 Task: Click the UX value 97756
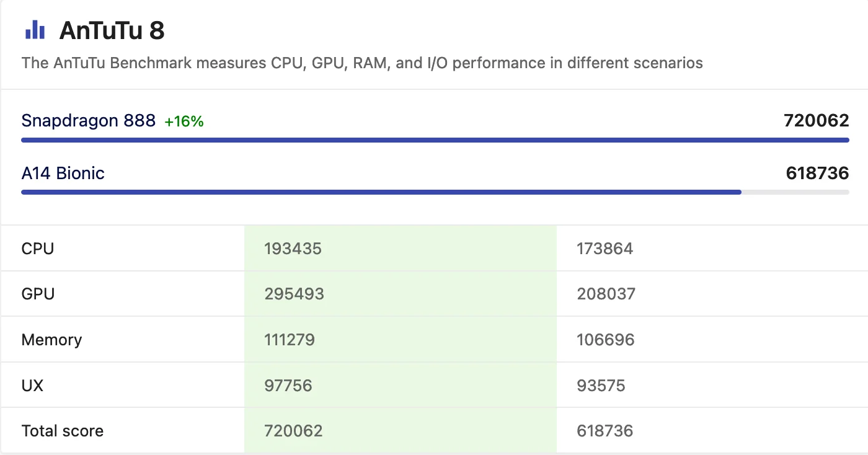pos(288,386)
